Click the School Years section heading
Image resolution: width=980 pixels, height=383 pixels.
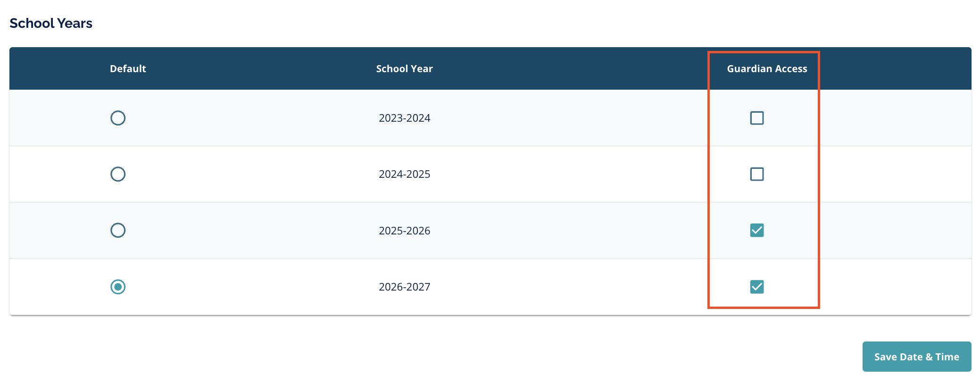click(51, 23)
